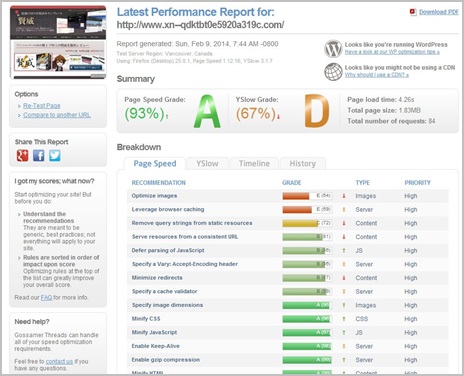This screenshot has width=464, height=376.
Task: Expand Enable Keep-Alive recommendation
Action: pyautogui.click(x=155, y=346)
